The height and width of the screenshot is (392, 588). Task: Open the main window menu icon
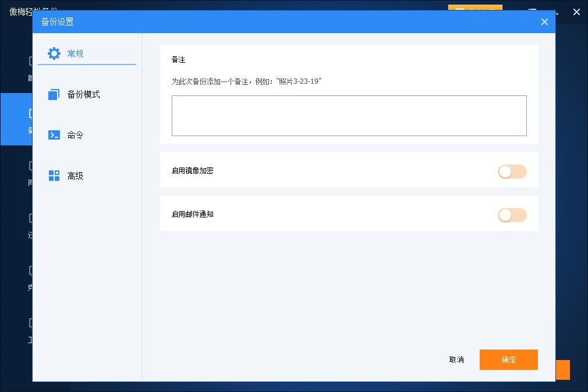(x=532, y=11)
